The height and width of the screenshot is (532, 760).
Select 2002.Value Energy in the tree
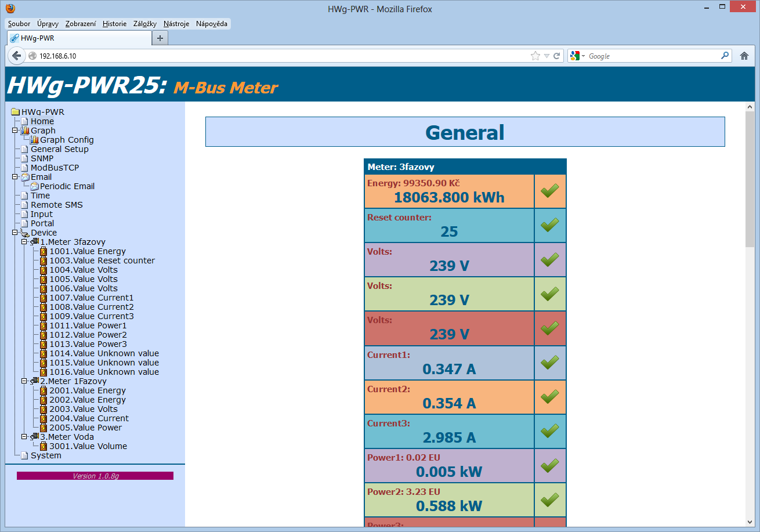(x=88, y=400)
